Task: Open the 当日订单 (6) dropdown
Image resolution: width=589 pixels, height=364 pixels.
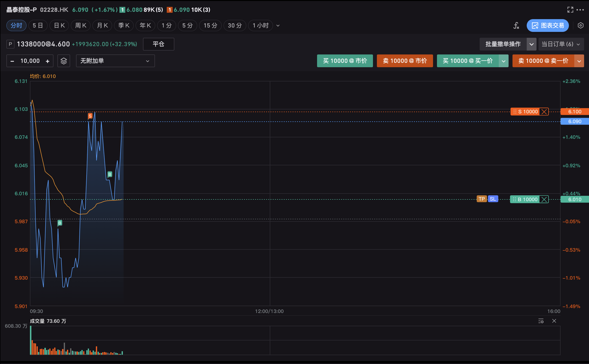Action: pos(561,44)
